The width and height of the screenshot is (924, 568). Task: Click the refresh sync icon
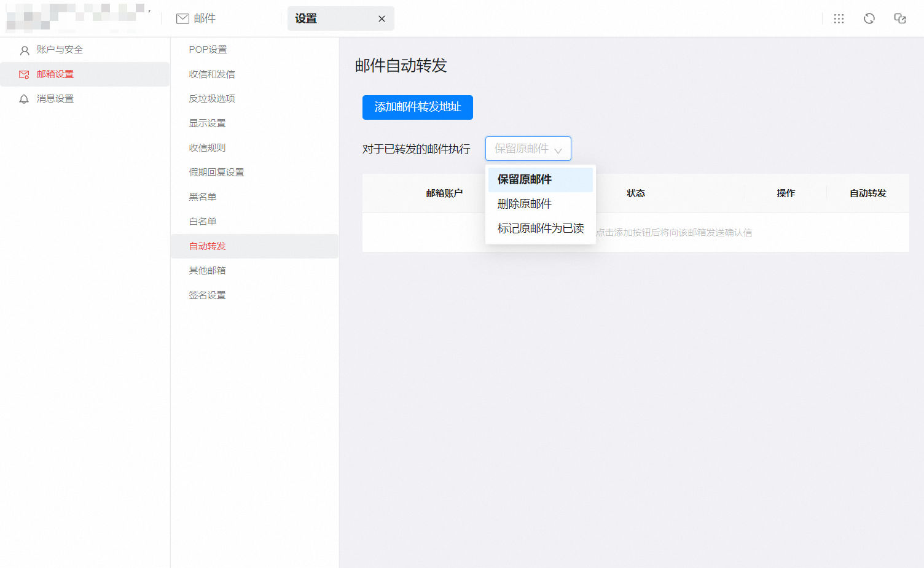869,18
